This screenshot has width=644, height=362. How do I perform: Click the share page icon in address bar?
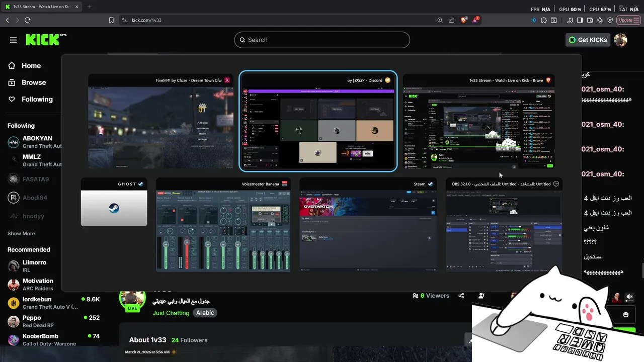pyautogui.click(x=451, y=20)
